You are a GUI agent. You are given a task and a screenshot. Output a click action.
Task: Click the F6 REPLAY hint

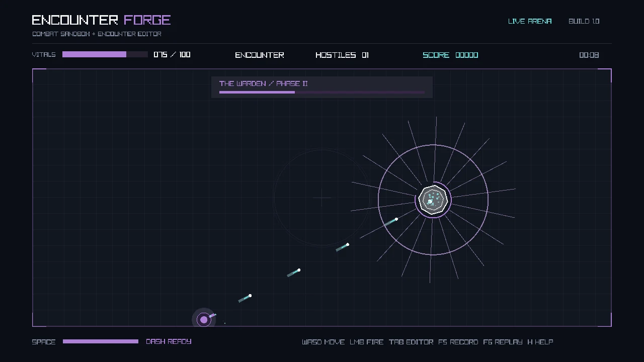(503, 342)
